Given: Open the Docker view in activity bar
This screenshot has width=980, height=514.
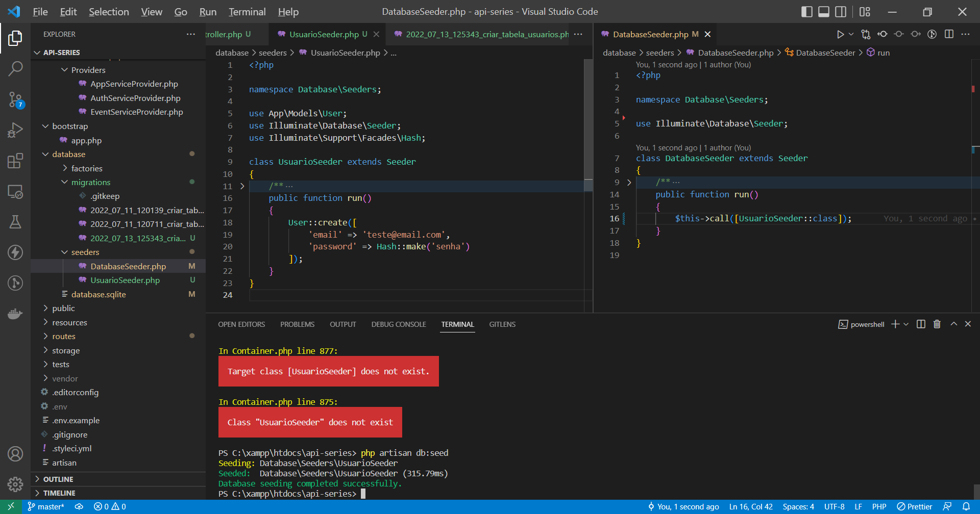Looking at the screenshot, I should (x=15, y=314).
